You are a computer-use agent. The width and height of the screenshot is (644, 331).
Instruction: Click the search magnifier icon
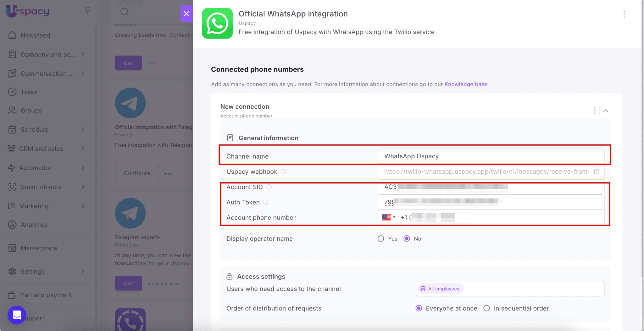click(x=125, y=12)
